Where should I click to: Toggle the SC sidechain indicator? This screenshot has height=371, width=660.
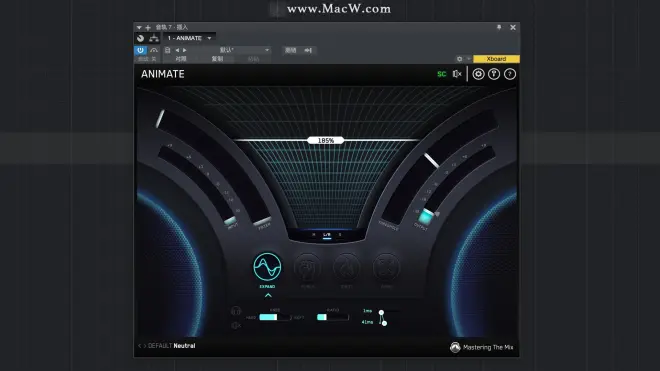[442, 74]
